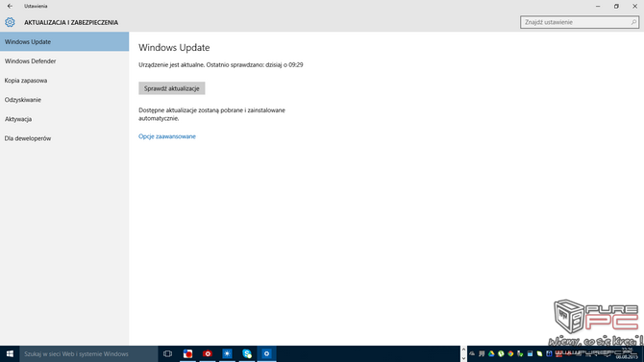Click the taskbar date and clock

tap(627, 353)
